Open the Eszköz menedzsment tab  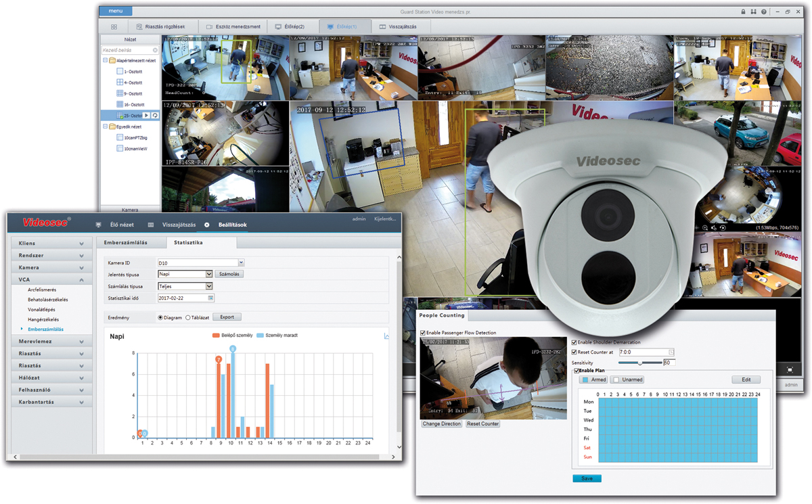point(232,26)
